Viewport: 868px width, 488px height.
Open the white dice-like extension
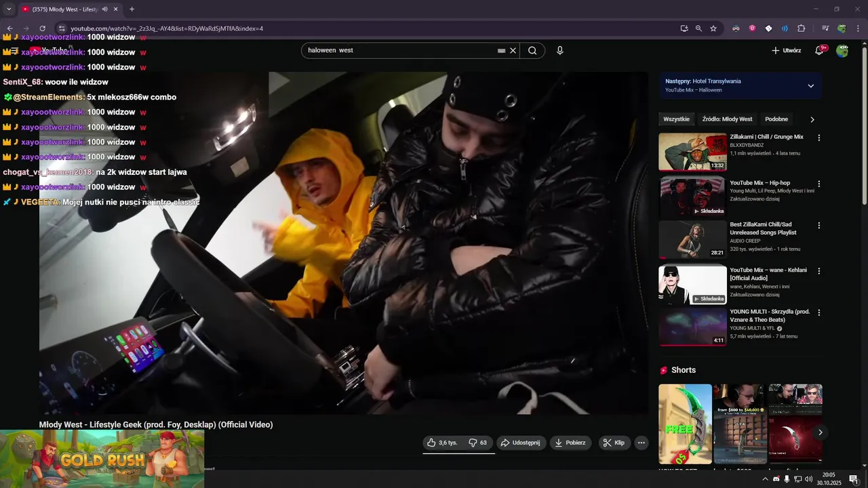[768, 28]
